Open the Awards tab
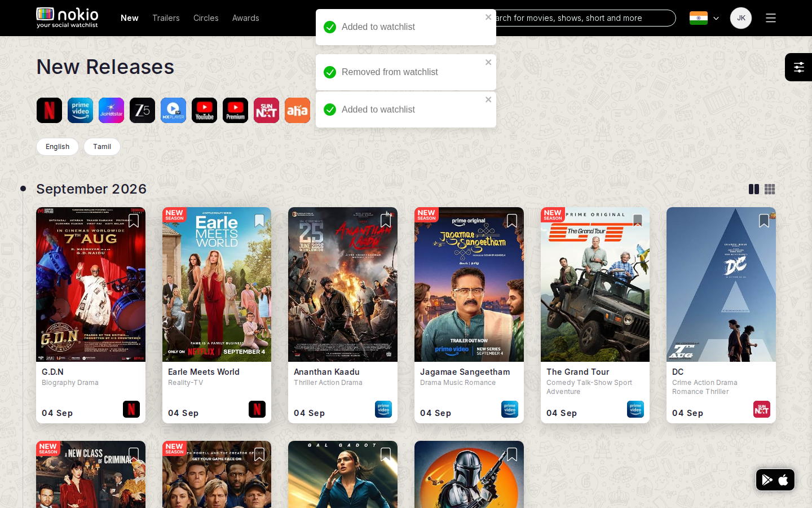 (246, 18)
